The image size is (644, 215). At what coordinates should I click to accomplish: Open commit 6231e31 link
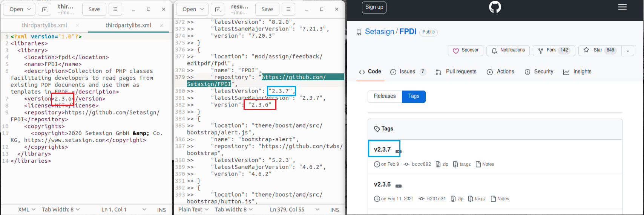[432, 199]
